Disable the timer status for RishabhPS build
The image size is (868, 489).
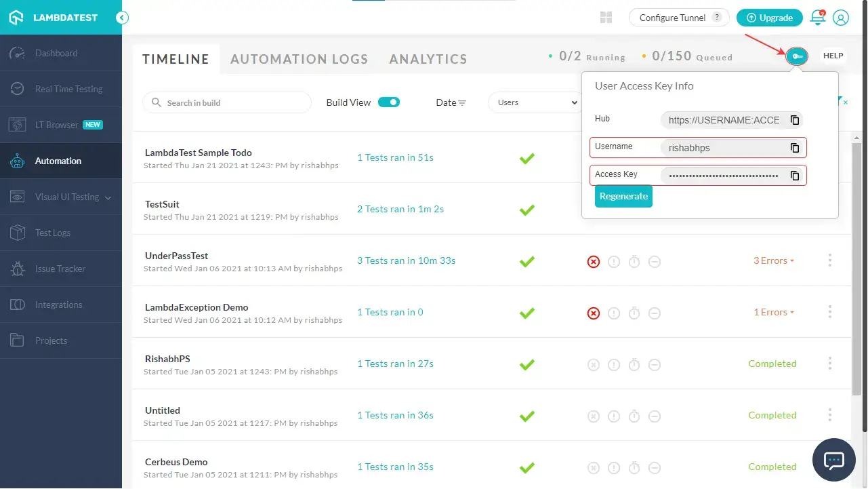[x=634, y=364]
